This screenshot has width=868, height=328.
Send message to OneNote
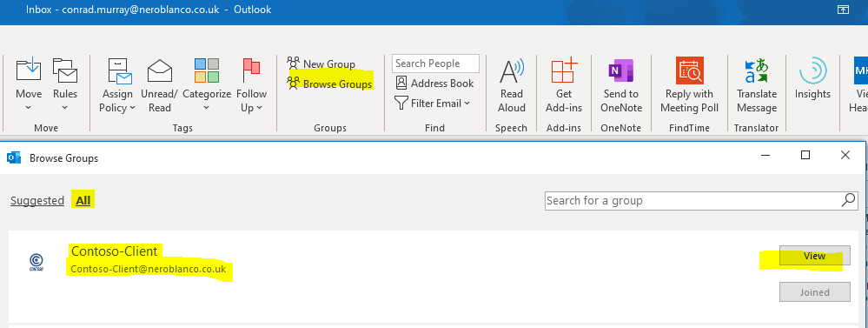[x=621, y=84]
